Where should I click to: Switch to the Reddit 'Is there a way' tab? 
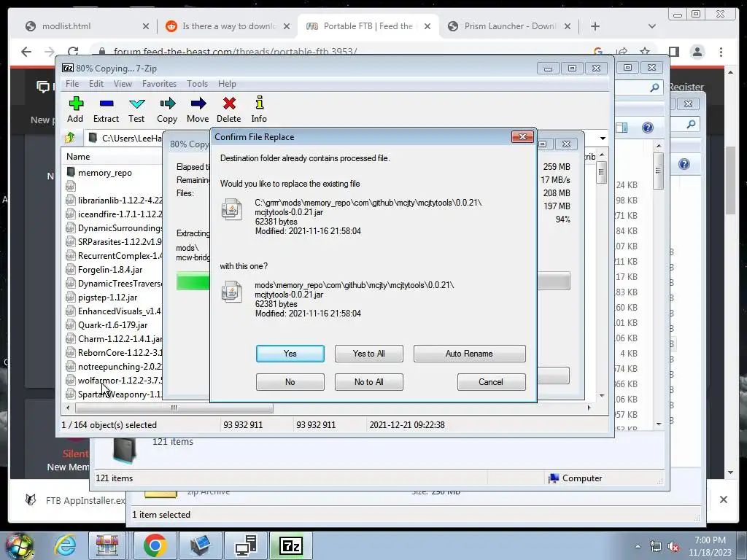(228, 26)
